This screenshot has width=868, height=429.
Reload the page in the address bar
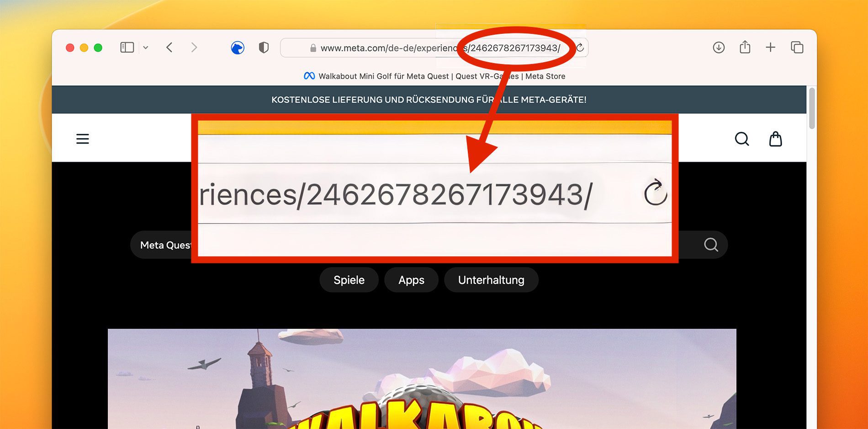tap(580, 48)
